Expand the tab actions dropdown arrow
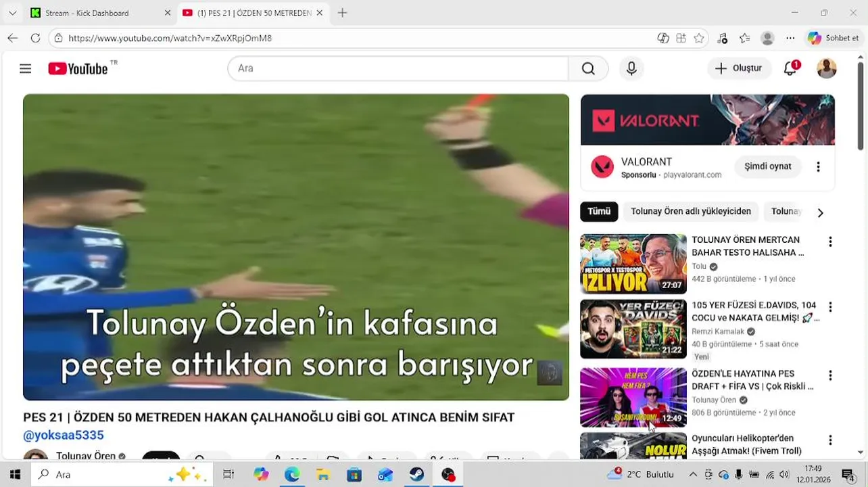Screen dimensions: 868x487 tap(12, 13)
